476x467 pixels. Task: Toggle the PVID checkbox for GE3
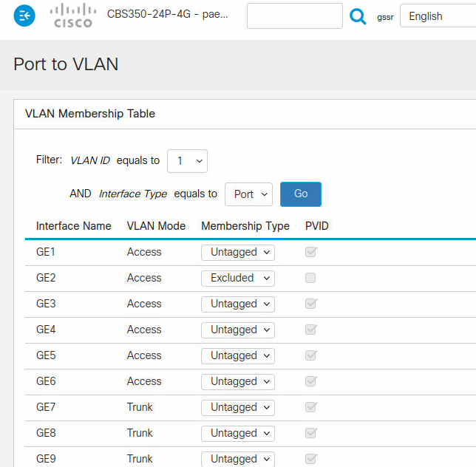tap(310, 304)
